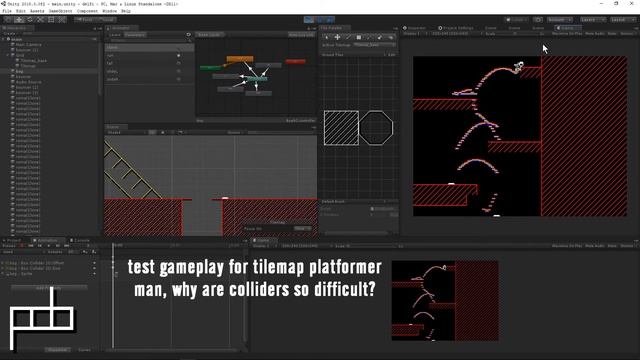The image size is (640, 360).
Task: Open the File menu
Action: pos(7,11)
